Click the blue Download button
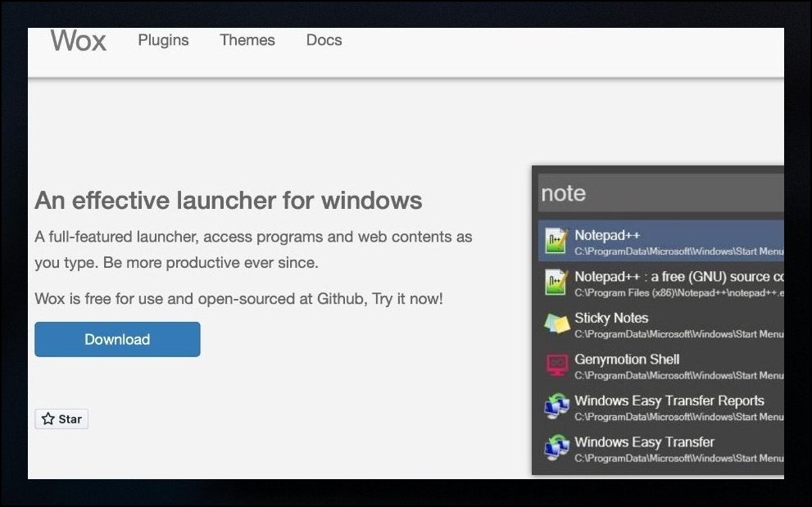The image size is (812, 507). (x=117, y=339)
